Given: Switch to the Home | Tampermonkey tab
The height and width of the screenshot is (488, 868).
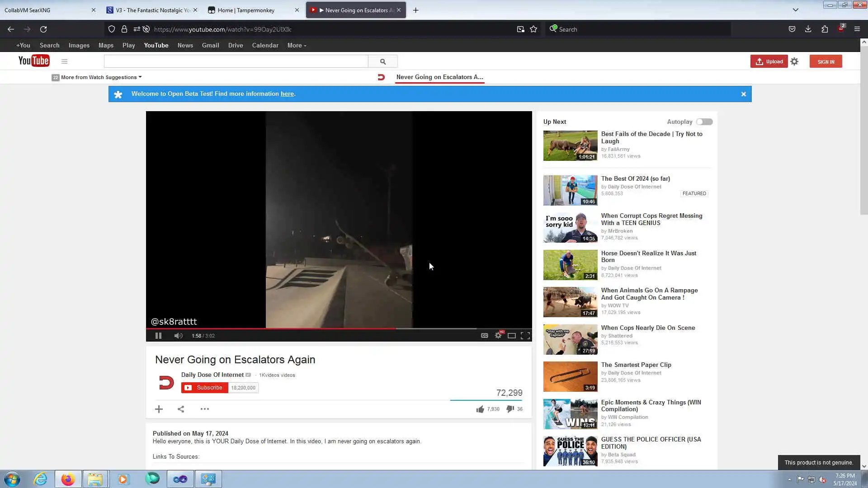Looking at the screenshot, I should 246,10.
